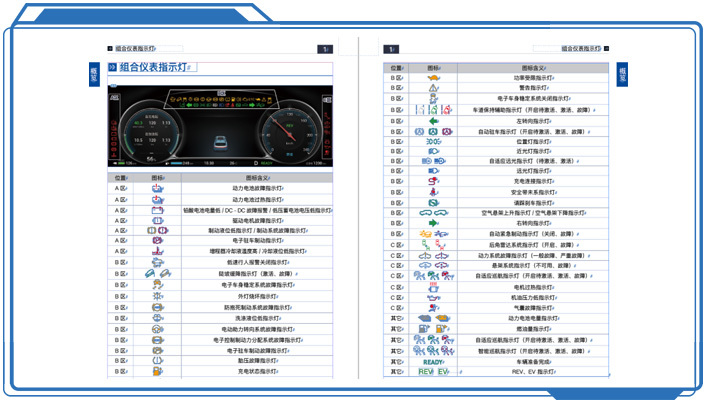
Task: Click the triangle 警告指示灯 icon
Action: point(433,88)
